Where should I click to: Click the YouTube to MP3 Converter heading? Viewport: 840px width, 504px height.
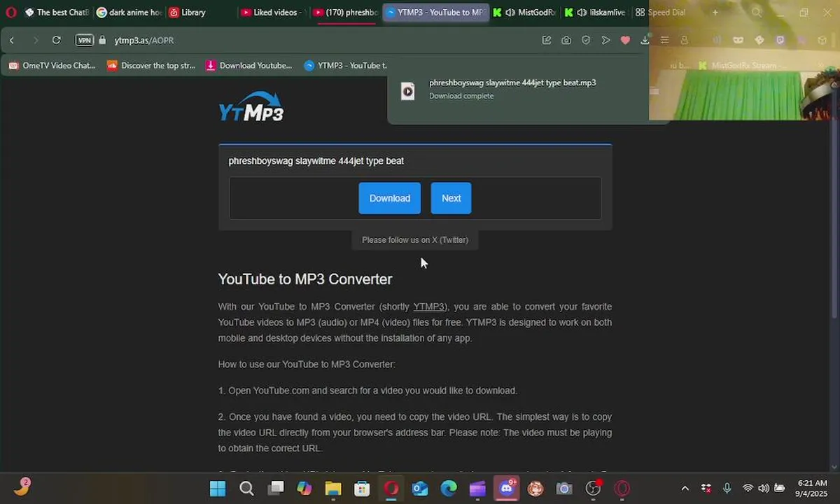[305, 279]
